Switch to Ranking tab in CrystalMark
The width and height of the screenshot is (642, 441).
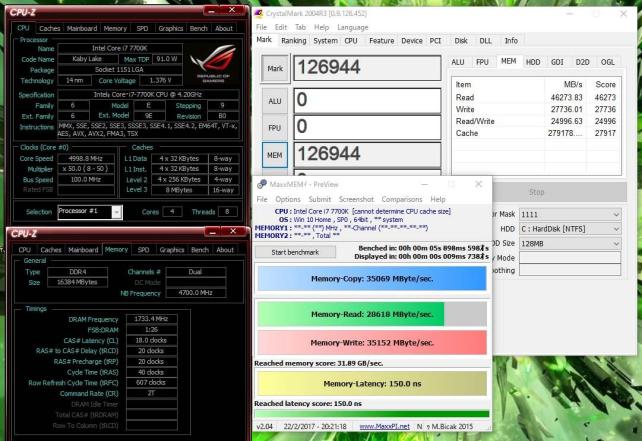(x=294, y=41)
